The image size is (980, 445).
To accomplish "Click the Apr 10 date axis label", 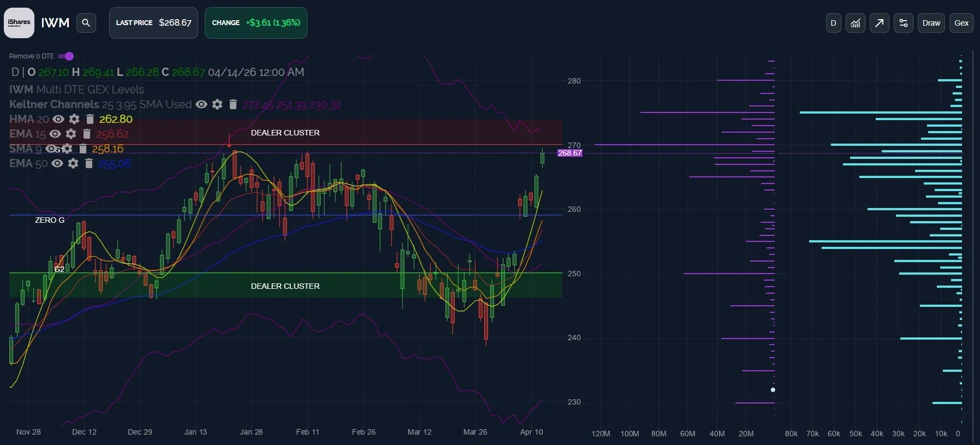I will point(532,432).
